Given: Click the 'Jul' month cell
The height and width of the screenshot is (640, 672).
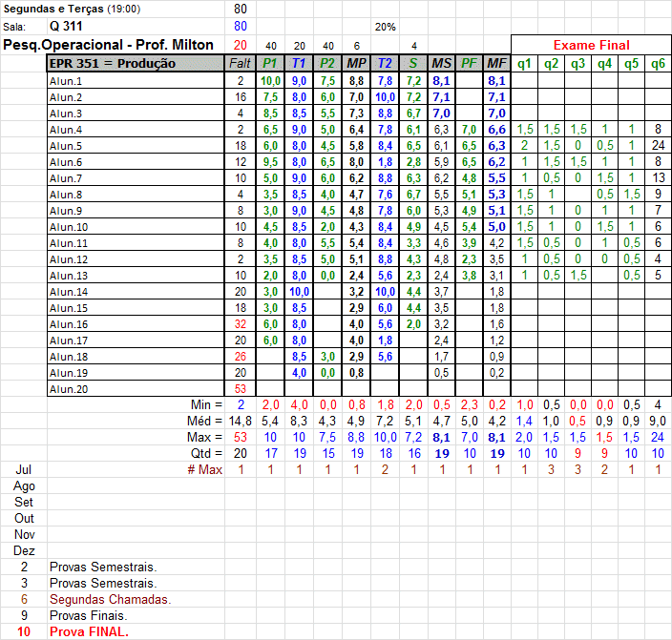Looking at the screenshot, I should point(24,470).
